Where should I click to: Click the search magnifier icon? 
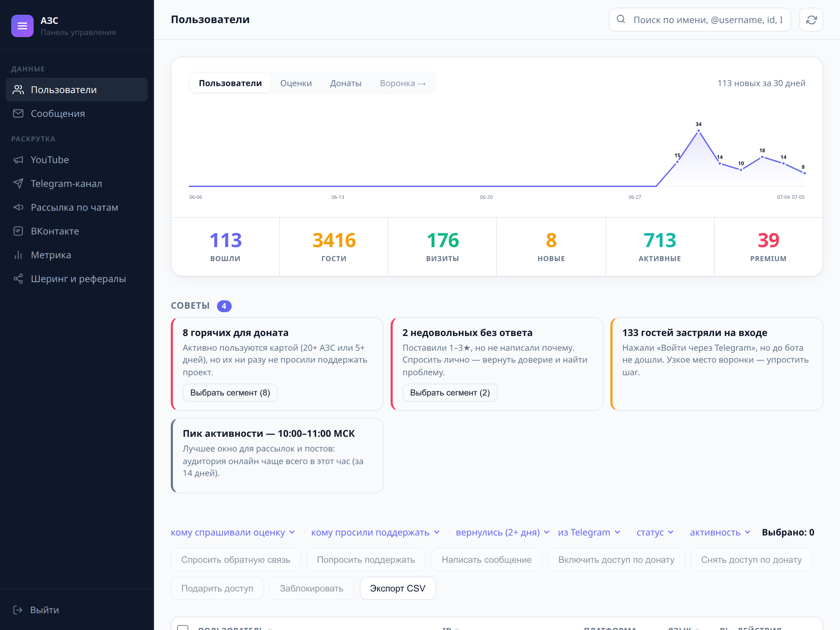click(x=621, y=19)
